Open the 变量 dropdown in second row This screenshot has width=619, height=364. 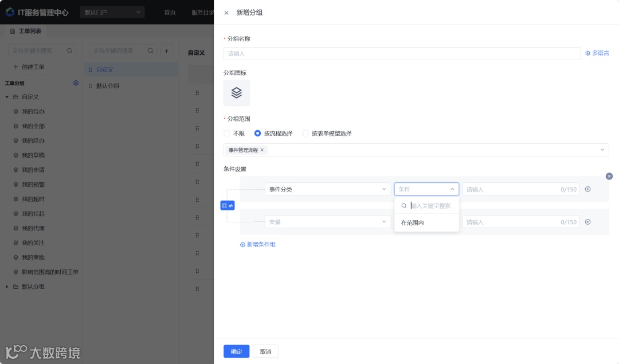tap(328, 222)
